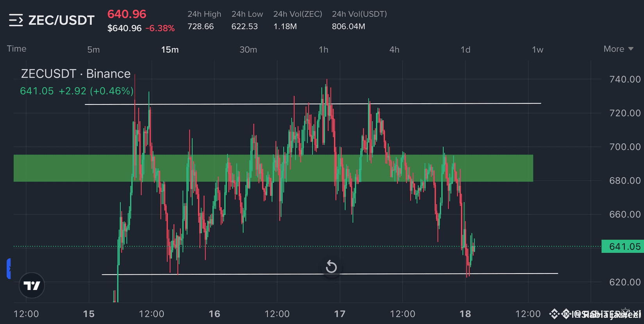Click date 16 on the time axis

tap(215, 314)
